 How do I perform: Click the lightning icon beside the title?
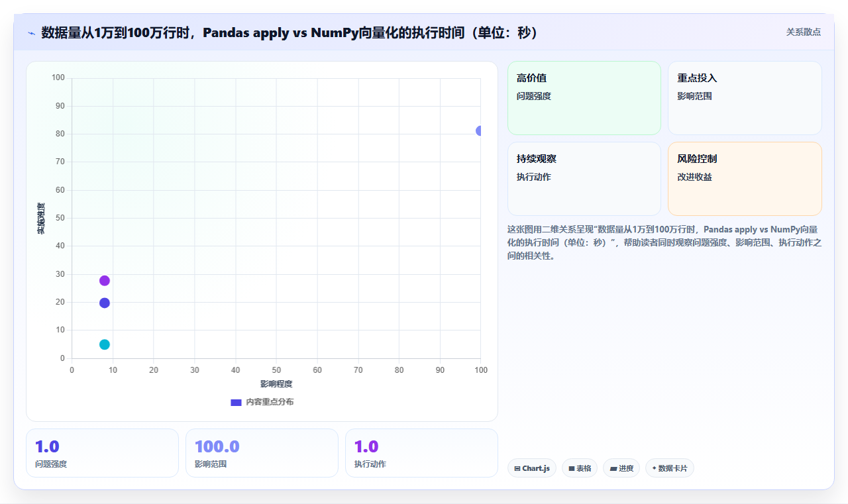(x=31, y=33)
